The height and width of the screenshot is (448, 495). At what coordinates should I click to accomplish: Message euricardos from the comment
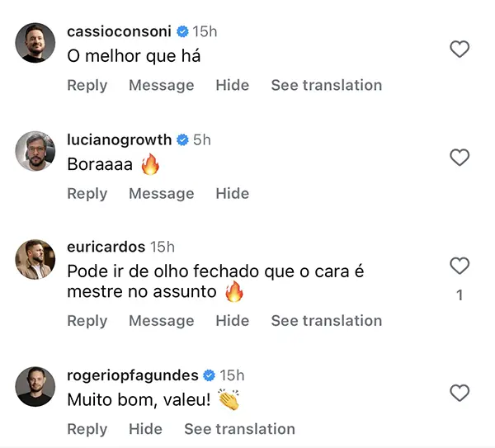pyautogui.click(x=161, y=320)
